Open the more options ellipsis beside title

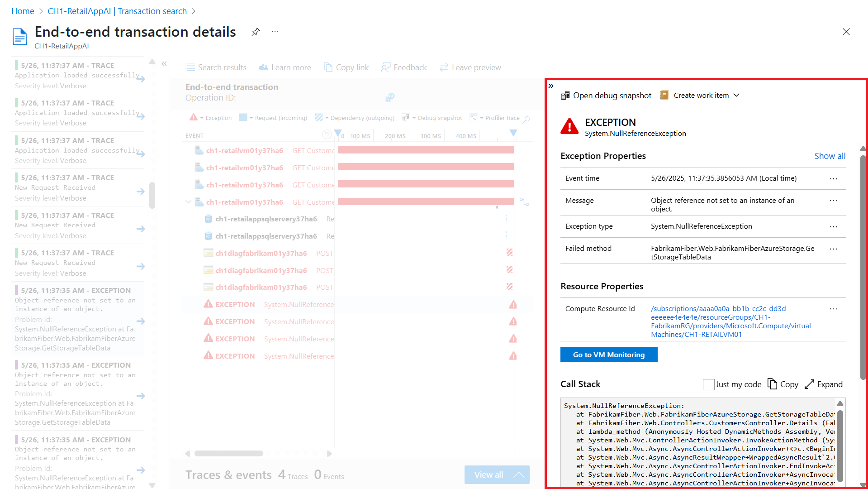click(275, 32)
